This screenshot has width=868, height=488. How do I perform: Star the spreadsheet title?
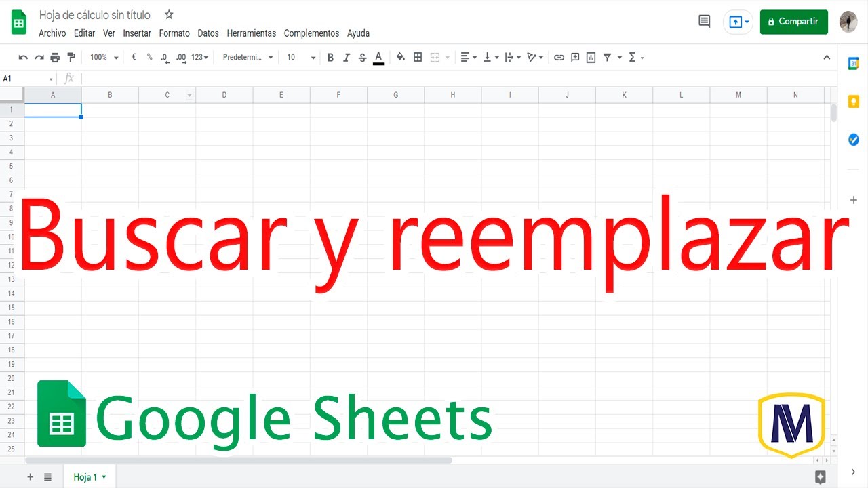pyautogui.click(x=169, y=15)
